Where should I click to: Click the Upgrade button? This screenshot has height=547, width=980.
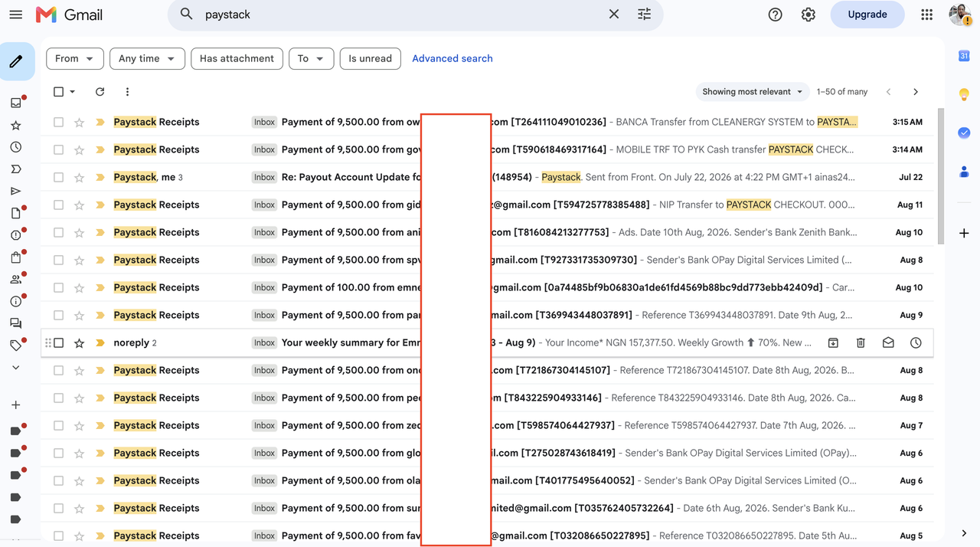tap(867, 15)
